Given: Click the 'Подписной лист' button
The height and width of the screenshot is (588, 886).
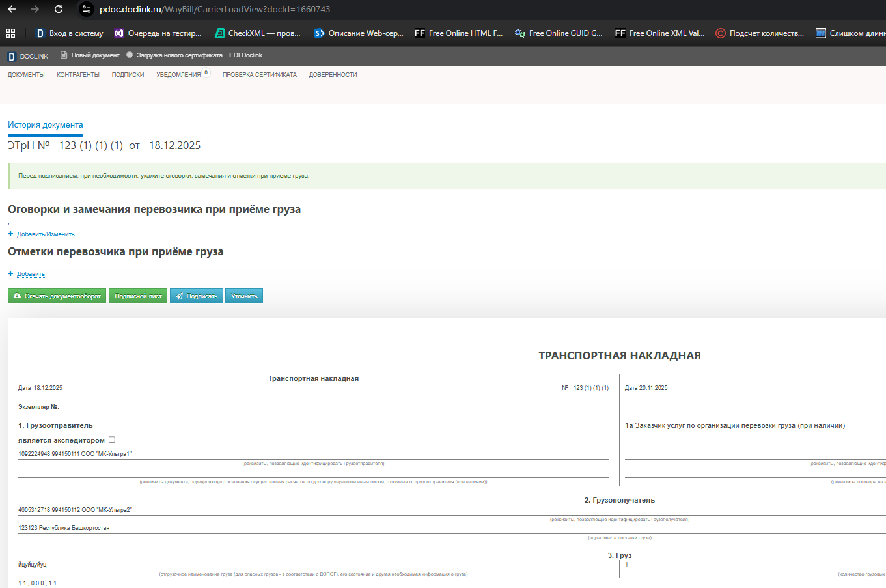Looking at the screenshot, I should (x=138, y=296).
